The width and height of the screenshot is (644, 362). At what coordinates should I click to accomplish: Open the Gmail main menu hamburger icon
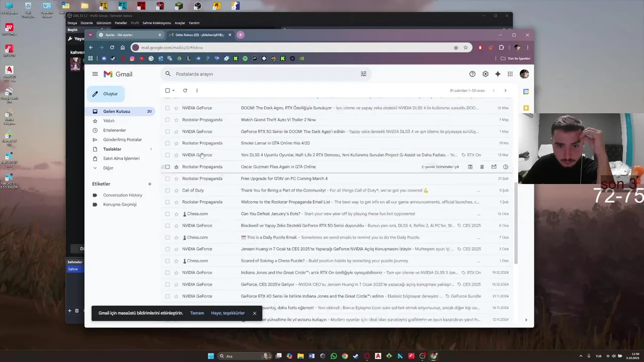click(95, 74)
